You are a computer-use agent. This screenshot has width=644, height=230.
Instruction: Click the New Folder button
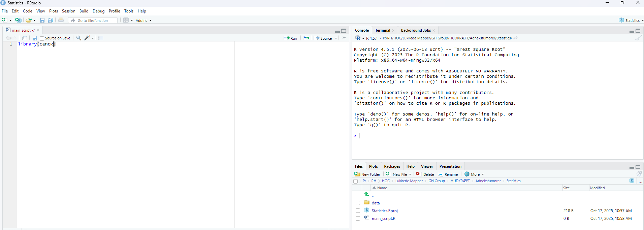(367, 174)
